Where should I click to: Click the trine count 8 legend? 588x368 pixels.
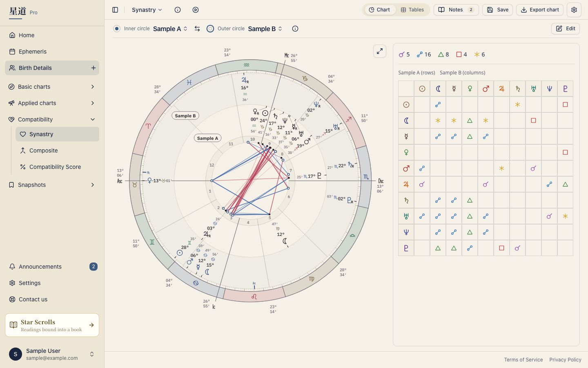443,54
